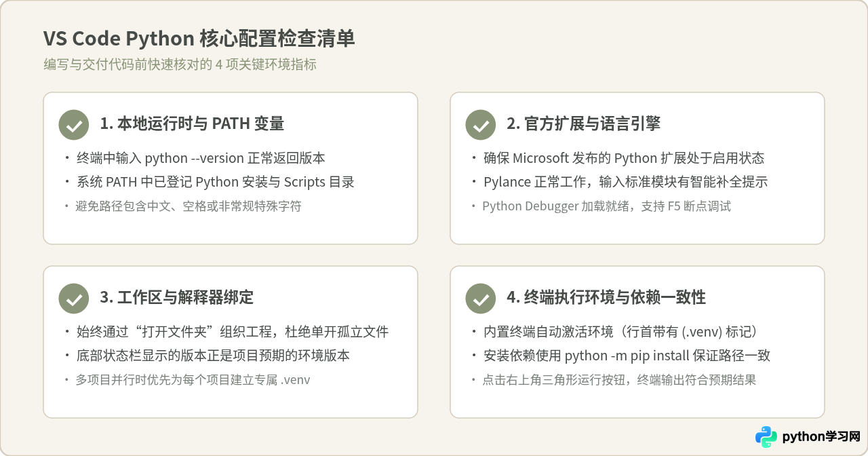This screenshot has width=868, height=456.
Task: Click the line 确保 Microsoft 发布的 Python 扩展处于启用状态
Action: pos(624,158)
